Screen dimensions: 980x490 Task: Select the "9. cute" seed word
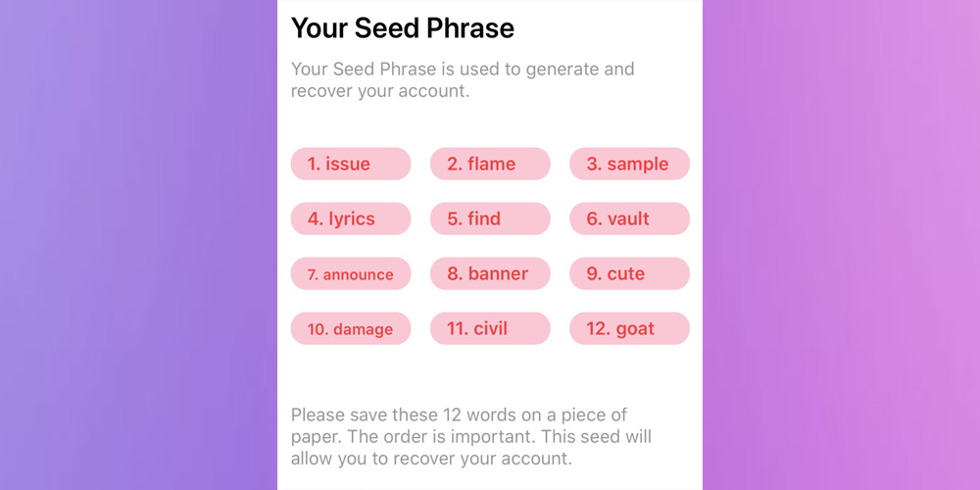click(x=629, y=273)
